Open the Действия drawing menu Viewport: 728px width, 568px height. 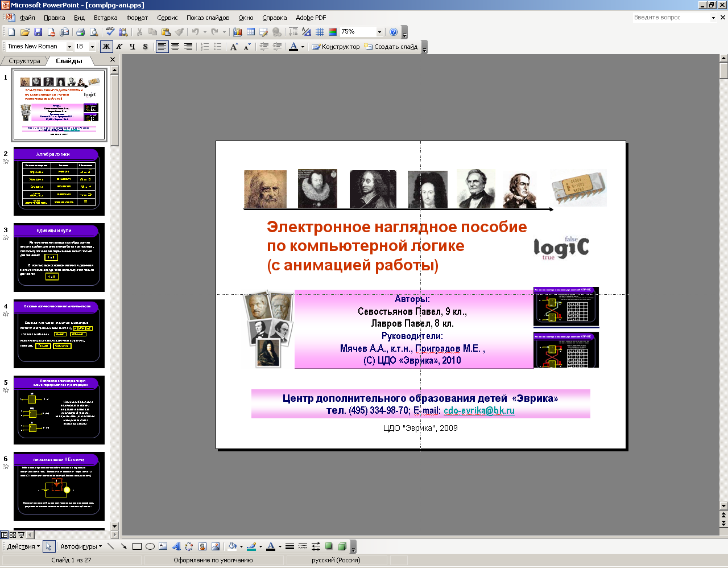coord(23,546)
